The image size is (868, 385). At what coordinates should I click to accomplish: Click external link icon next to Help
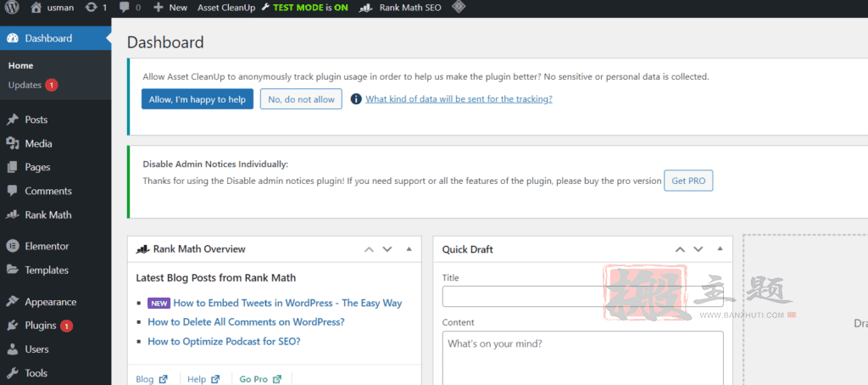pyautogui.click(x=214, y=379)
